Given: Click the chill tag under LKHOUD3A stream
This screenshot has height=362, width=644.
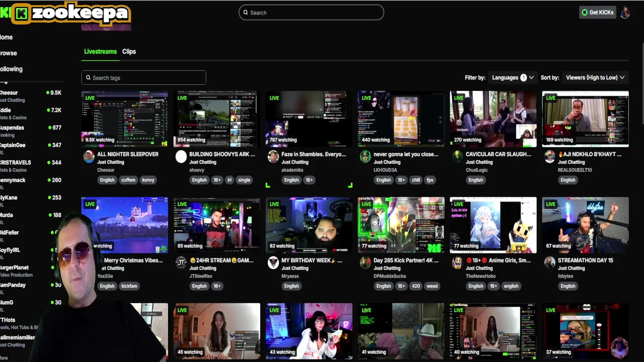Looking at the screenshot, I should (416, 180).
